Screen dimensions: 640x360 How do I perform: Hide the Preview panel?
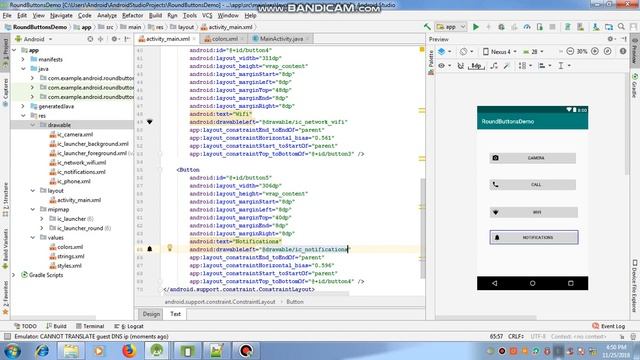click(624, 39)
